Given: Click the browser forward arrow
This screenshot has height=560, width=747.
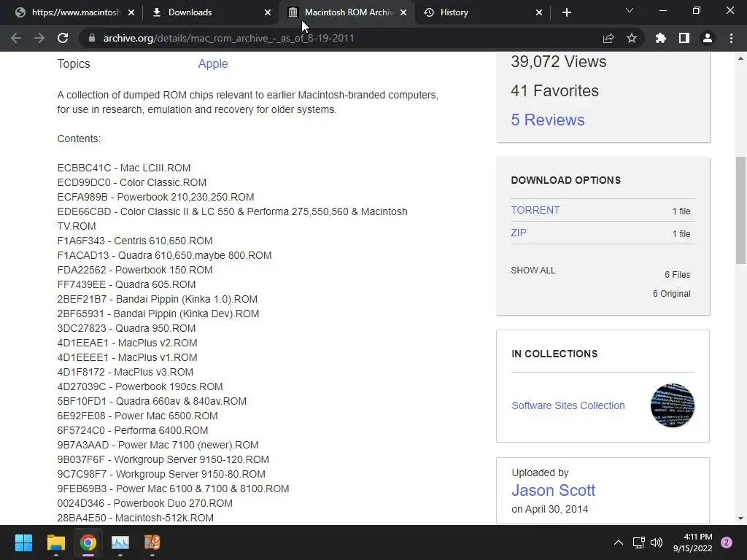Looking at the screenshot, I should pos(39,38).
